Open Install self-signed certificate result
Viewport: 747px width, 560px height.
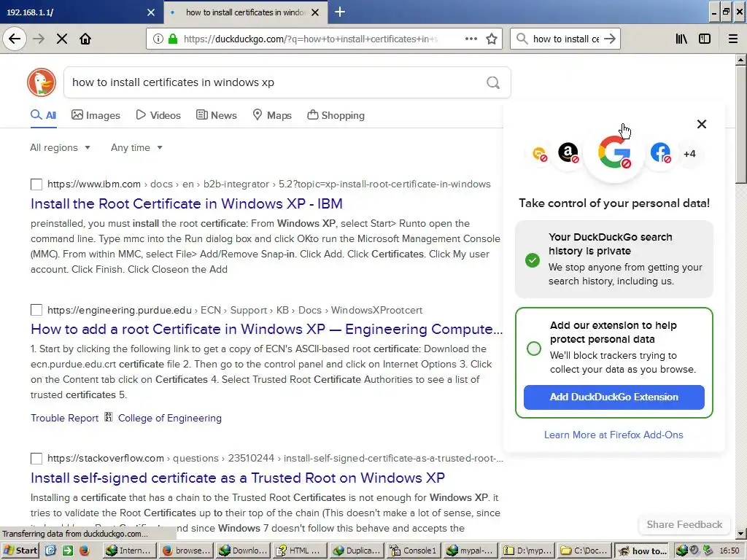pyautogui.click(x=238, y=478)
